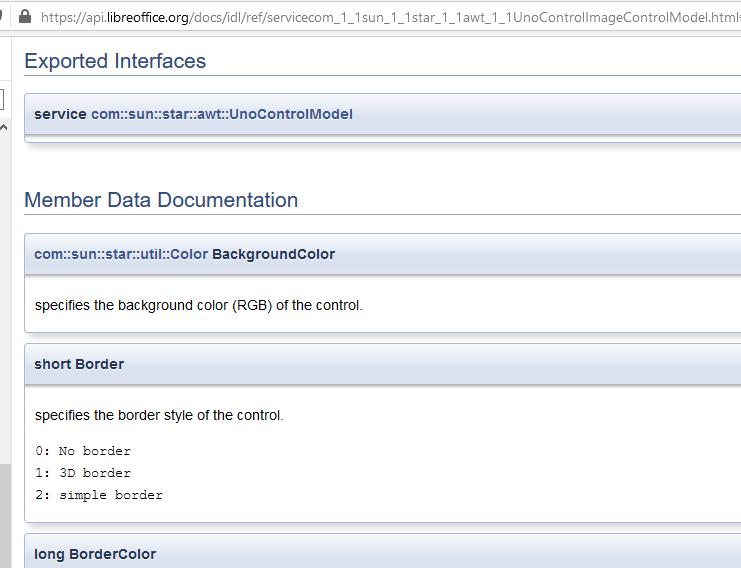This screenshot has width=741, height=568.
Task: Click the "2: simple border" code line
Action: coord(99,495)
